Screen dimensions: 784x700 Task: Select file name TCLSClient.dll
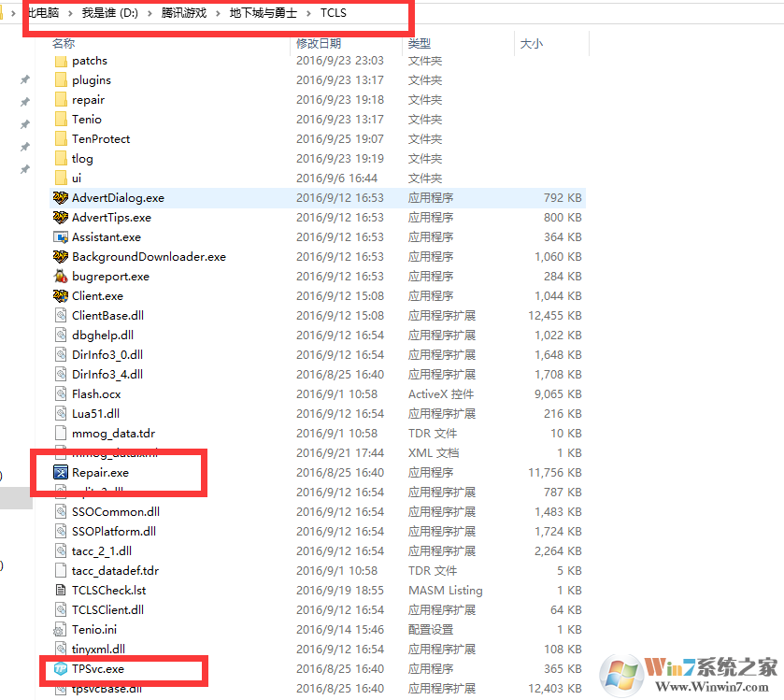108,610
